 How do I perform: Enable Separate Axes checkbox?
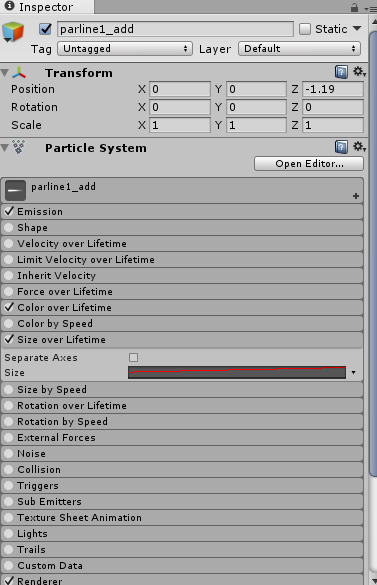[133, 357]
